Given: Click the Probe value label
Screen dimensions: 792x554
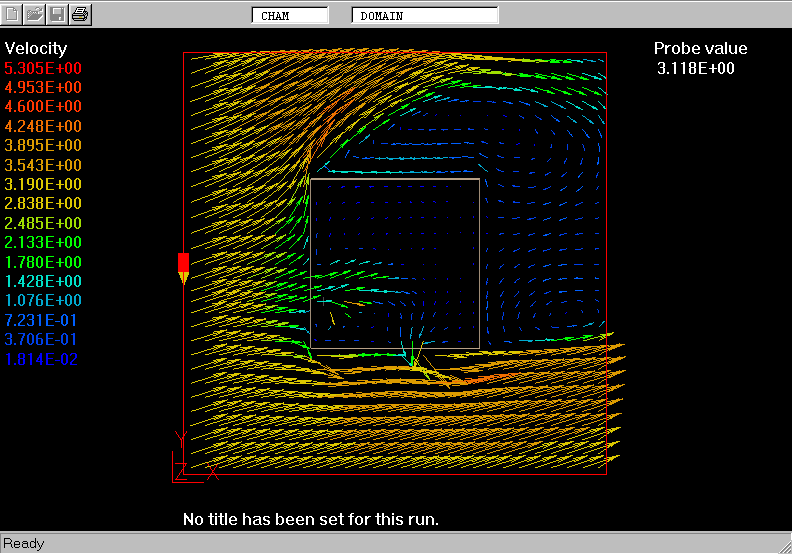Looking at the screenshot, I should click(700, 49).
